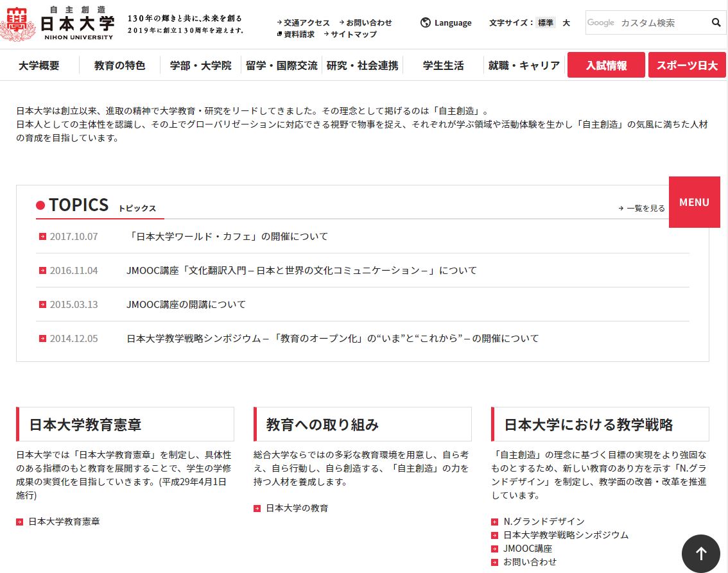Click red arrow icon beside 日本大学教育憲章 link
Image resolution: width=728 pixels, height=573 pixels.
tap(19, 522)
